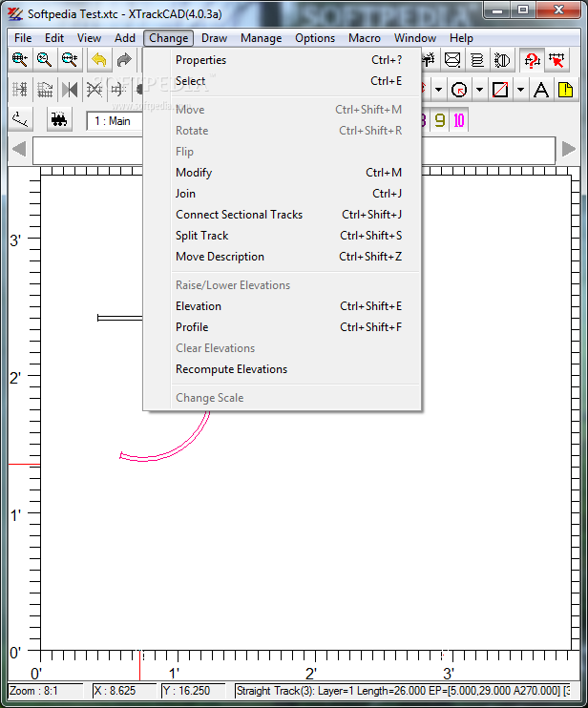Open the dropdown arrow beside circle tool

[x=479, y=90]
